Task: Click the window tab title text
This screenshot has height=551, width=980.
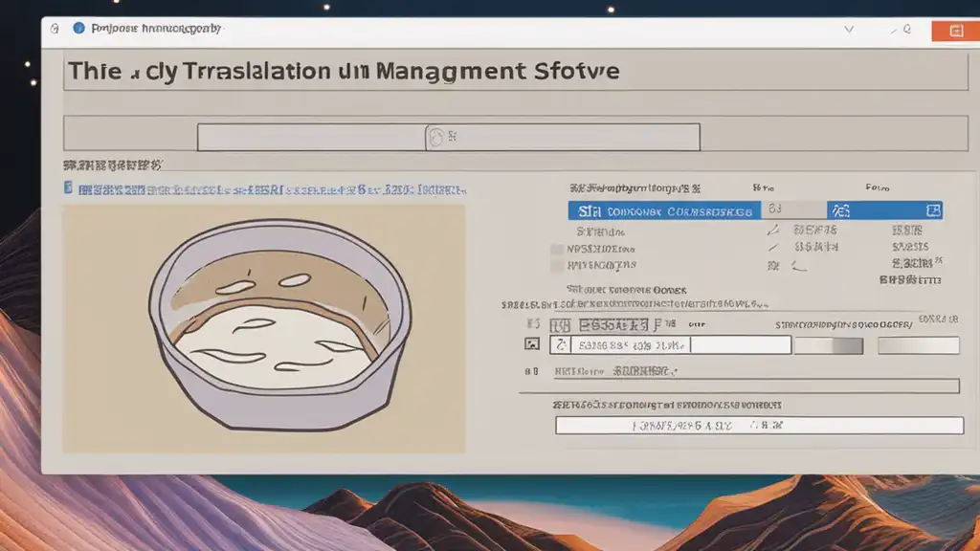Action: (x=155, y=29)
